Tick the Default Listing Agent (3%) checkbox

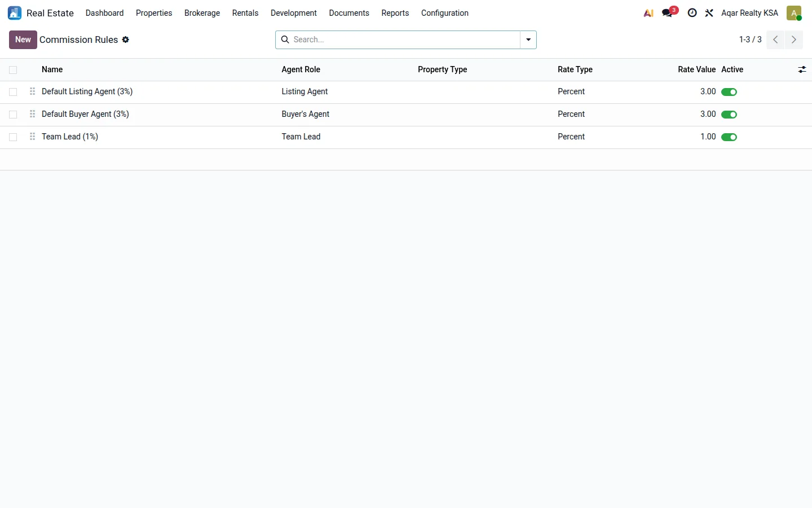(13, 92)
